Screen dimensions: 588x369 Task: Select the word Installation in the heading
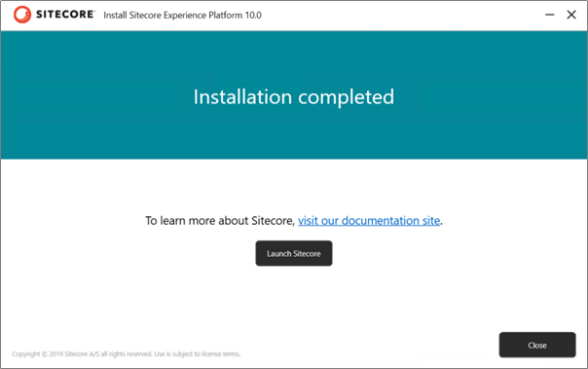coord(242,96)
